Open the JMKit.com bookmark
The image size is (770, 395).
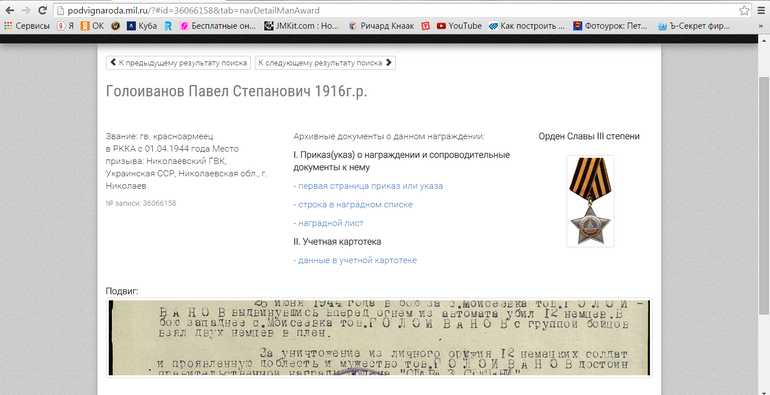click(x=302, y=26)
